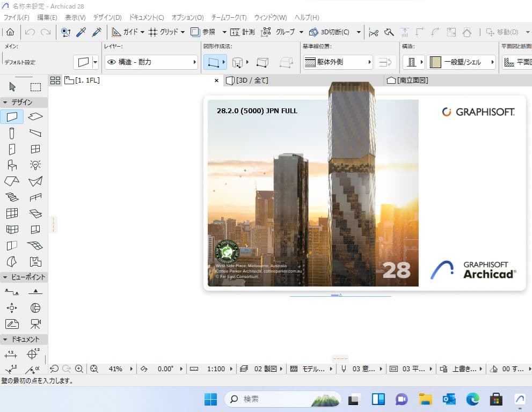
Task: Open the 1:100 scale dropdown
Action: (216, 369)
